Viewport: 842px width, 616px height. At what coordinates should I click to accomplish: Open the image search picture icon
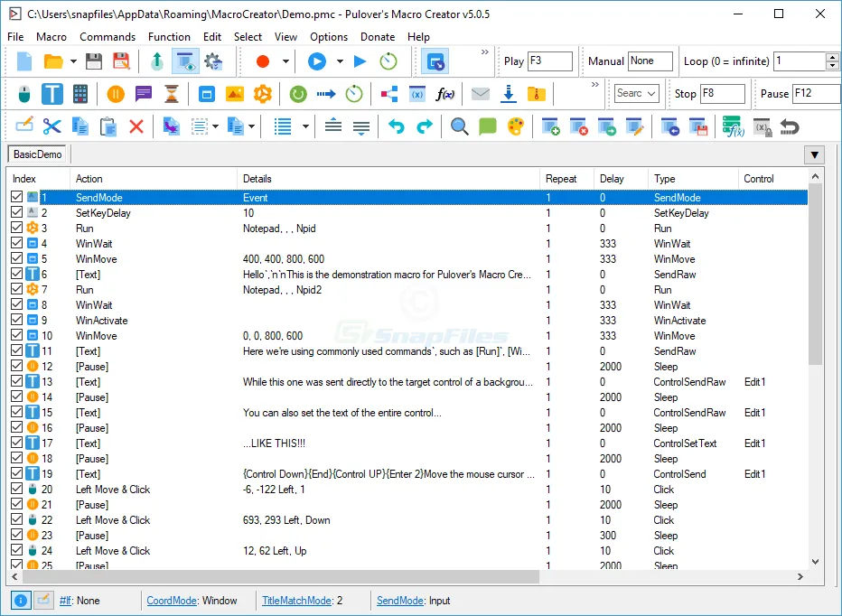235,94
